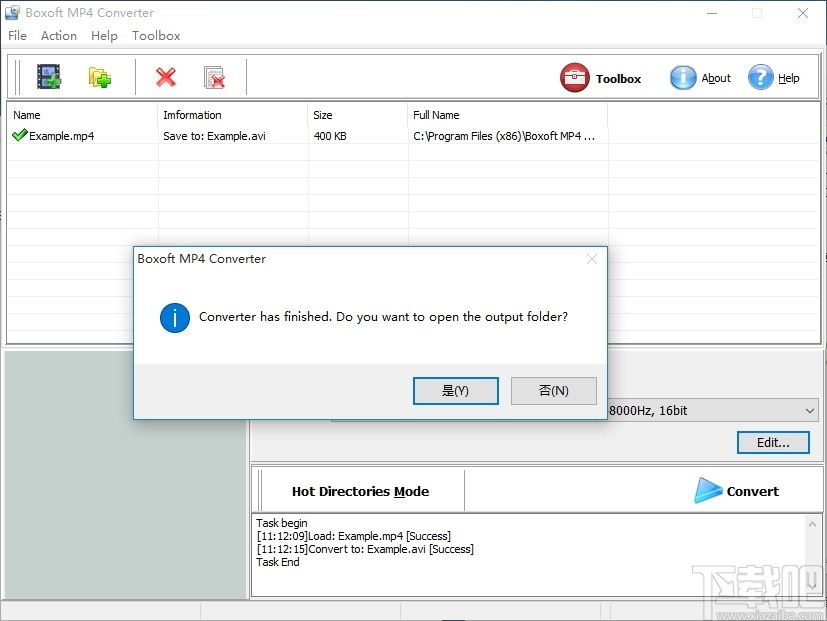This screenshot has width=827, height=621.
Task: Click the Add Video File icon
Action: (x=48, y=75)
